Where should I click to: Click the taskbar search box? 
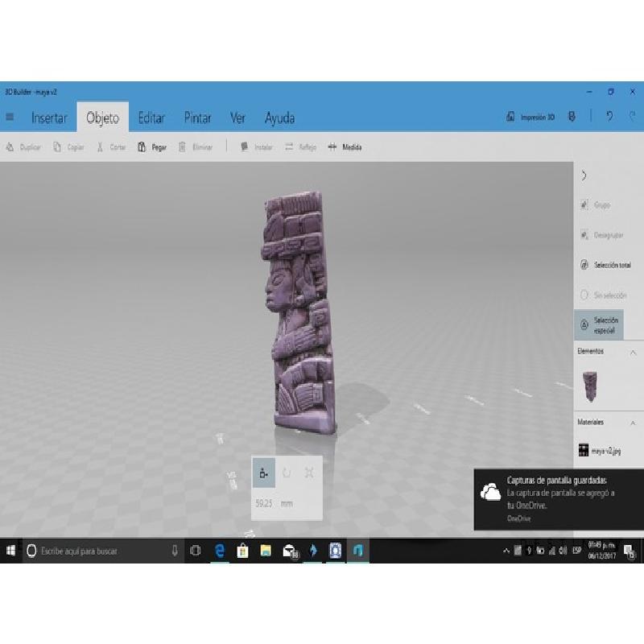tap(103, 551)
